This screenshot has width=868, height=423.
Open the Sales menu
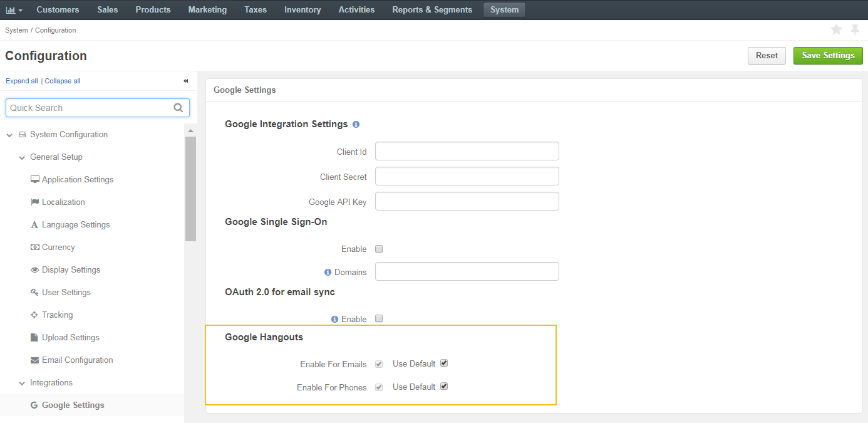pos(108,10)
